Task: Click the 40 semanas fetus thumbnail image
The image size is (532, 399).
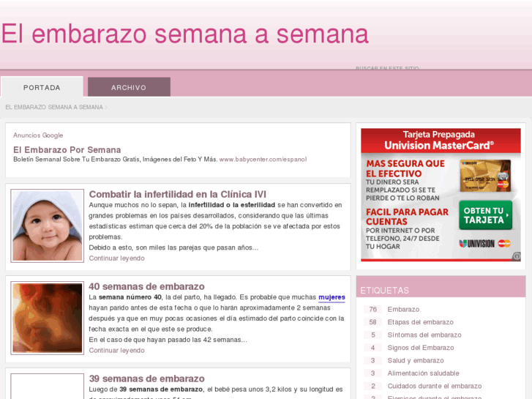Action: (47, 318)
